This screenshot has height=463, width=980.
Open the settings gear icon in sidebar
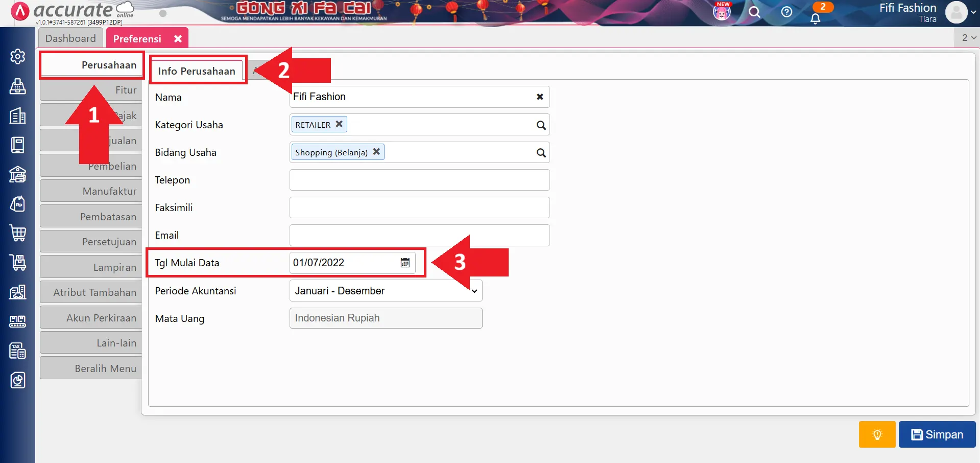pos(18,56)
